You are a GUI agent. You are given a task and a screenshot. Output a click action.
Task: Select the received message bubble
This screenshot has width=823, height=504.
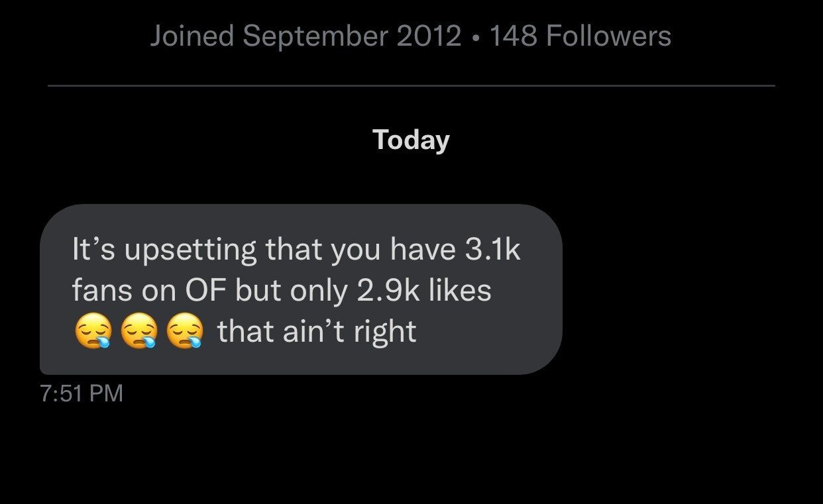301,289
